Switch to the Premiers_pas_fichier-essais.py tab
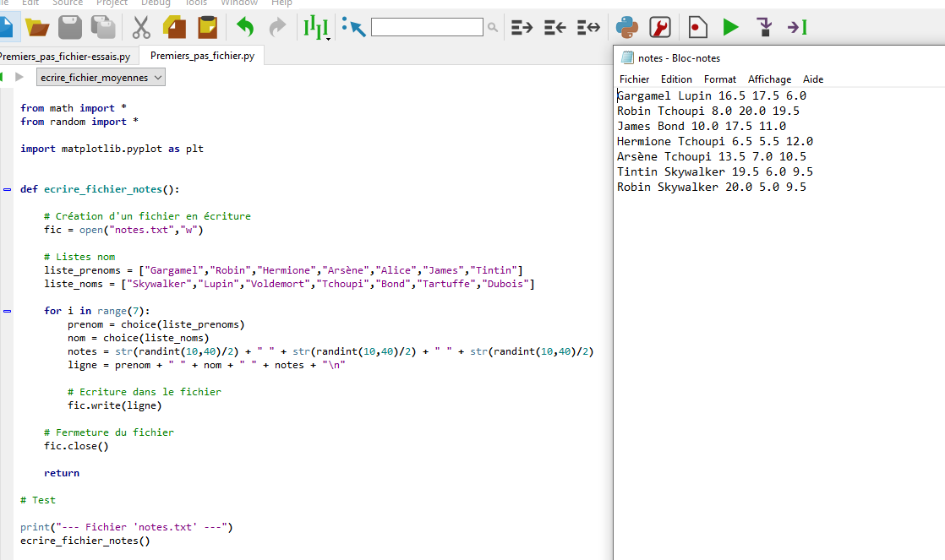Screen dimensions: 945x560 pos(66,57)
